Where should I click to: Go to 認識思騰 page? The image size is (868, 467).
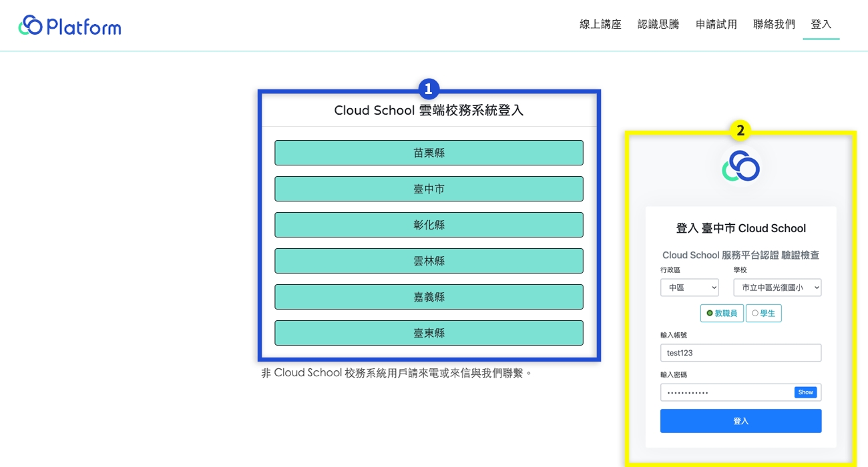(658, 25)
